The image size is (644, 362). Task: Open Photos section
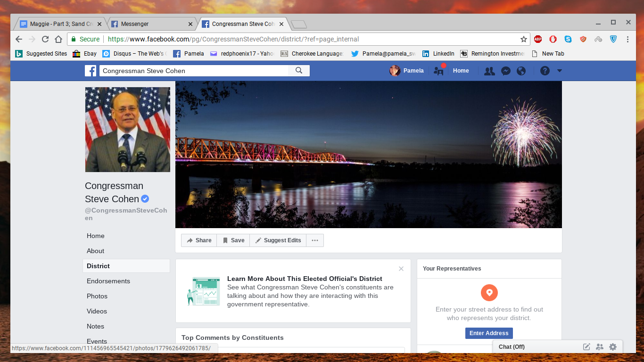[x=97, y=296]
